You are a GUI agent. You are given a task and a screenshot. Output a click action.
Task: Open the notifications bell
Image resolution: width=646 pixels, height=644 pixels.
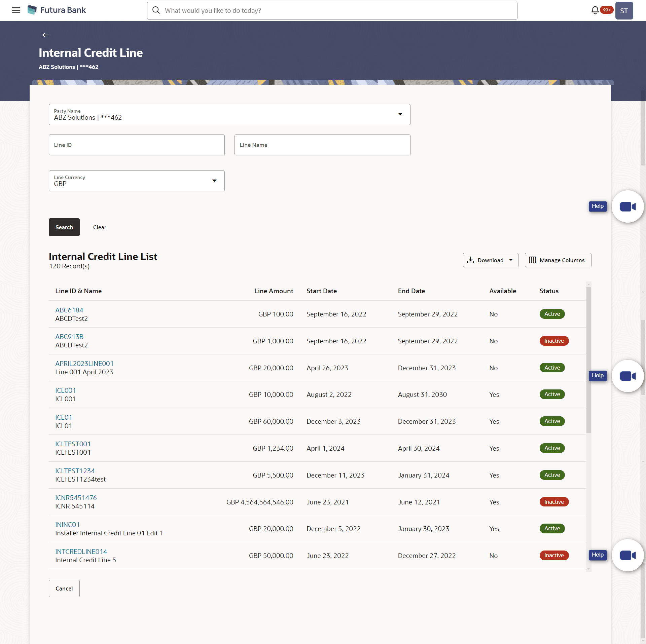tap(595, 10)
